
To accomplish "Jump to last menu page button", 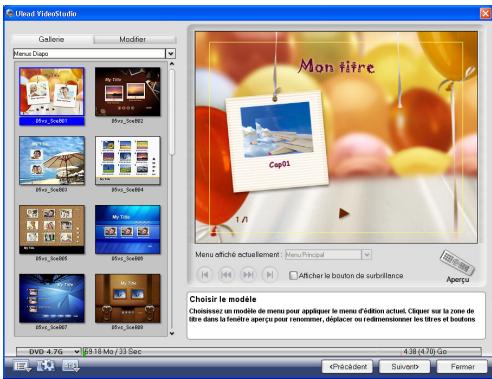I will (270, 275).
